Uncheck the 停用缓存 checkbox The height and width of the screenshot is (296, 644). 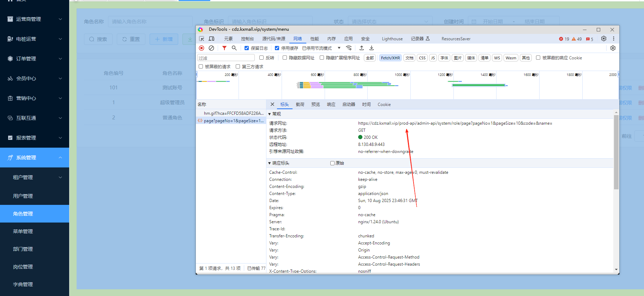277,48
